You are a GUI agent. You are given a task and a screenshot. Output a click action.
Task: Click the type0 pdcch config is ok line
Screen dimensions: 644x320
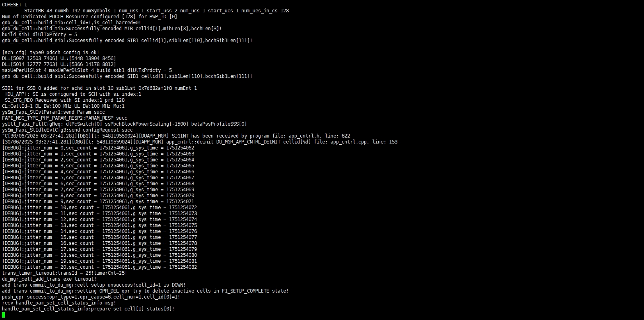[51, 52]
